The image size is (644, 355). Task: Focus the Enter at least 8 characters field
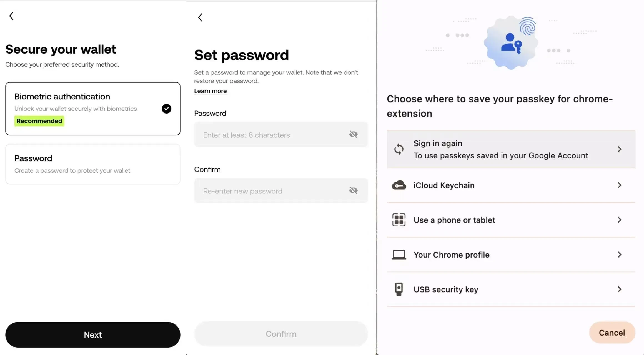[281, 135]
